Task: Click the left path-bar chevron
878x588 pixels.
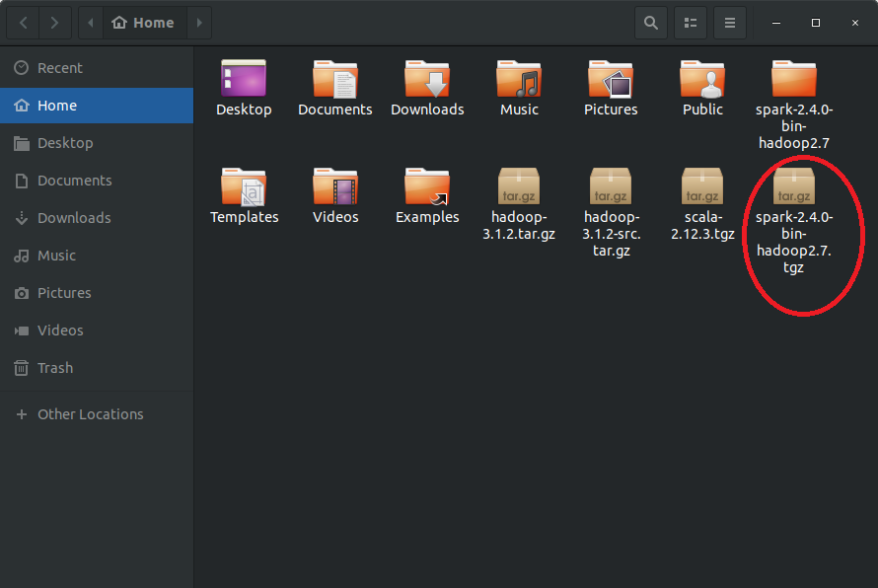Action: coord(91,23)
